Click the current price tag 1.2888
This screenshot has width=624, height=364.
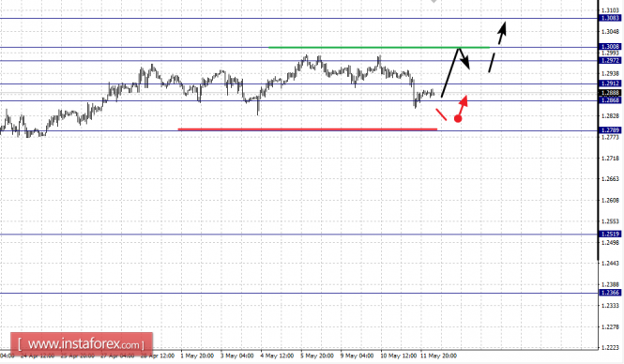611,93
